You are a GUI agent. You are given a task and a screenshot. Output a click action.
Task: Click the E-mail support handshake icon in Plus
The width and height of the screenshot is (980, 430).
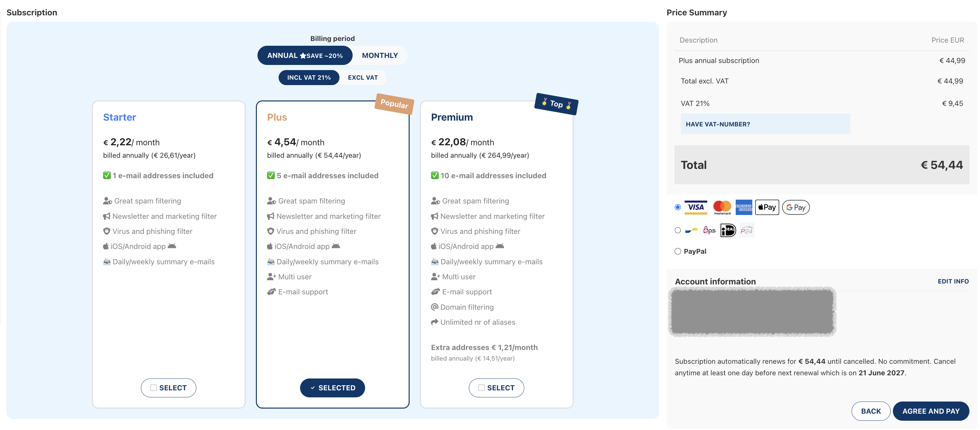(271, 292)
